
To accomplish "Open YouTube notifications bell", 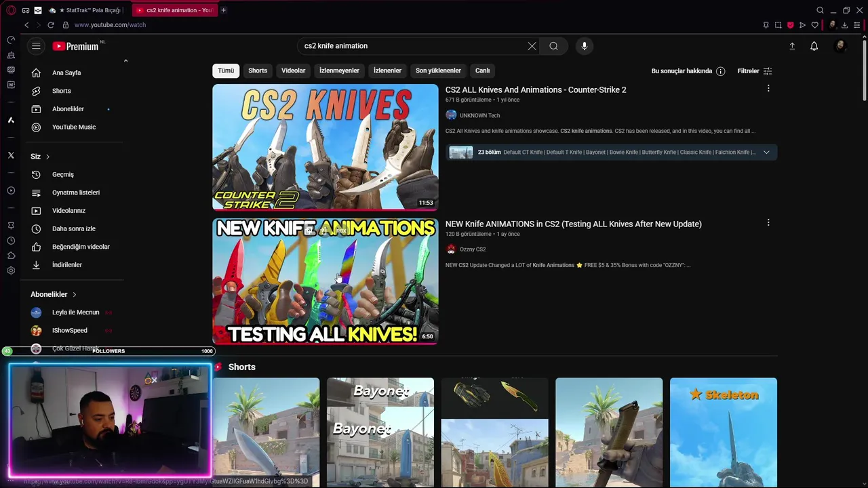I will coord(814,46).
